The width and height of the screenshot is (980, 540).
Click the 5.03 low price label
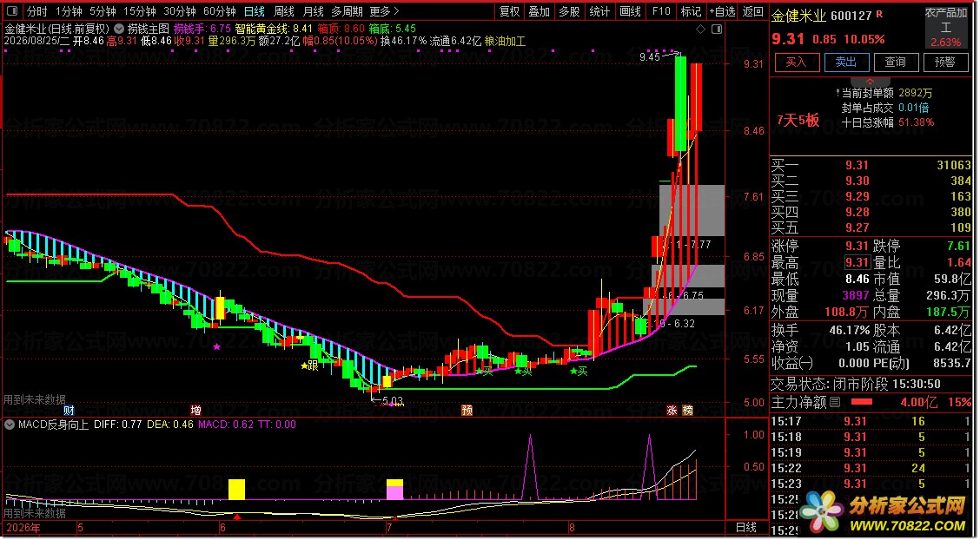pos(391,401)
